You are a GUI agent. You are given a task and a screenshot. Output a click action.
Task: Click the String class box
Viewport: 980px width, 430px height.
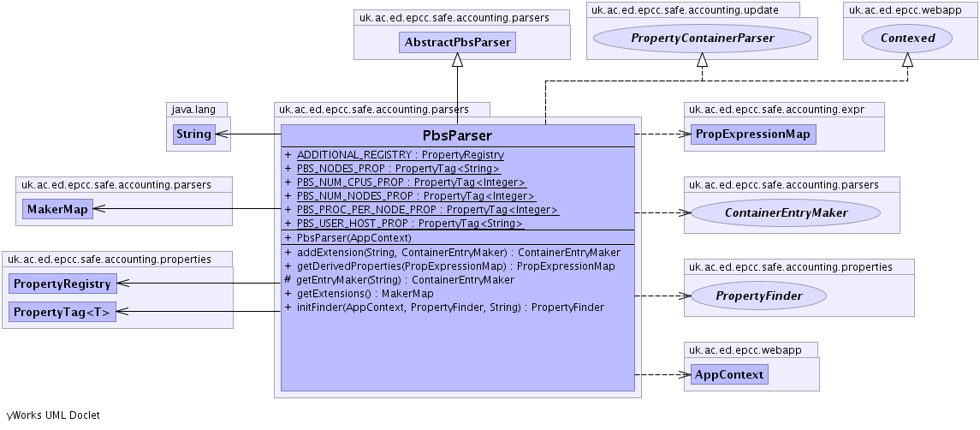(x=193, y=134)
